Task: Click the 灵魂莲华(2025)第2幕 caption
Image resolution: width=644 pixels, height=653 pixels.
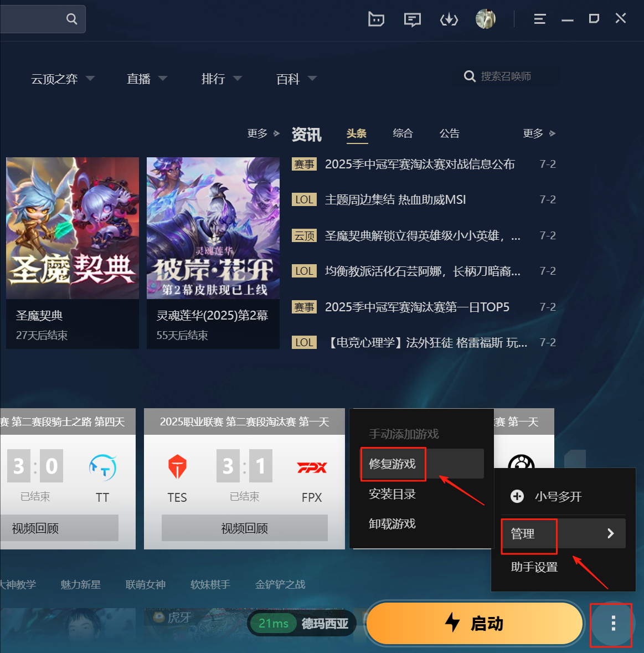Action: click(213, 324)
